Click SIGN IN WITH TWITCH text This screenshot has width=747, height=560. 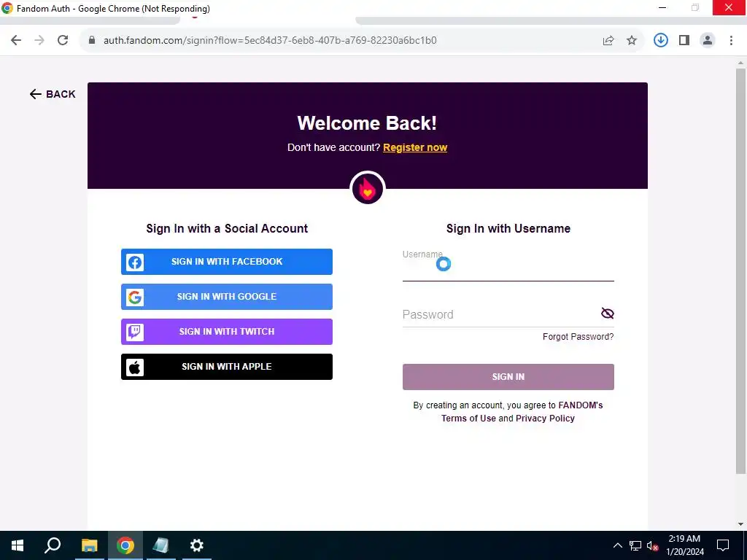tap(227, 332)
